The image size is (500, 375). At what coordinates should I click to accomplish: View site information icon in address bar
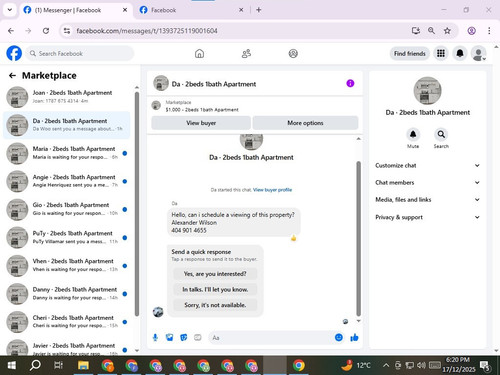67,31
